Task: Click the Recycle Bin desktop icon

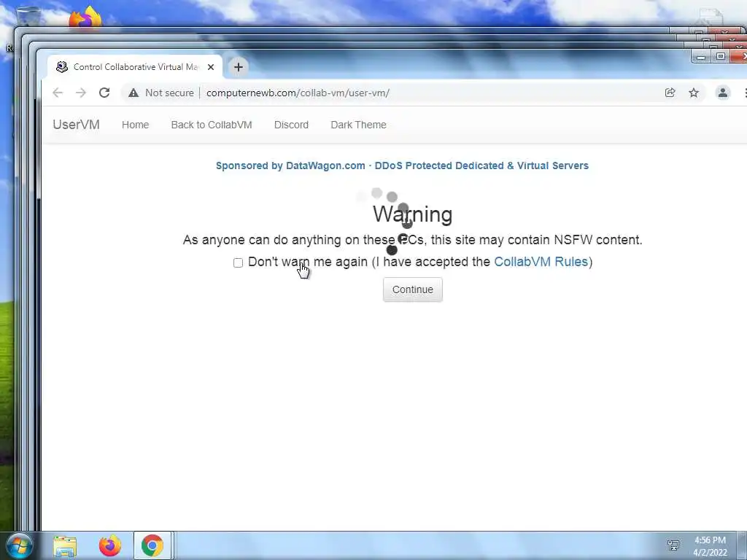Action: click(28, 15)
